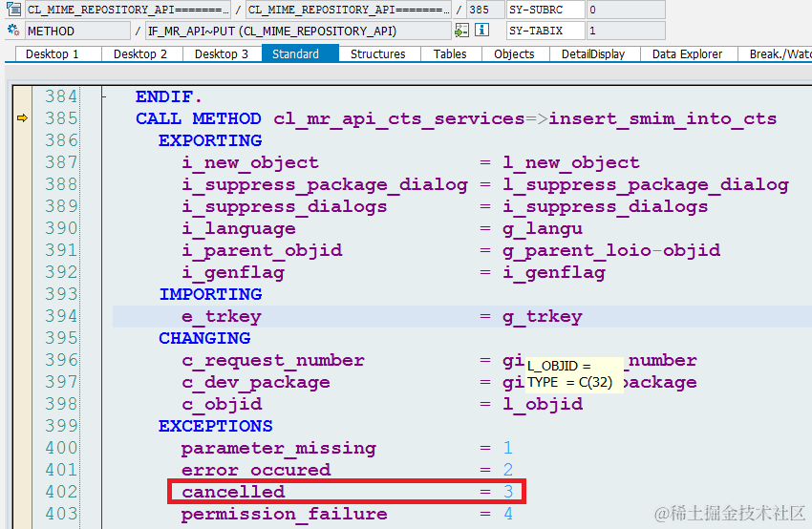
Task: Click the SY-SUBRC variable field
Action: pyautogui.click(x=545, y=10)
